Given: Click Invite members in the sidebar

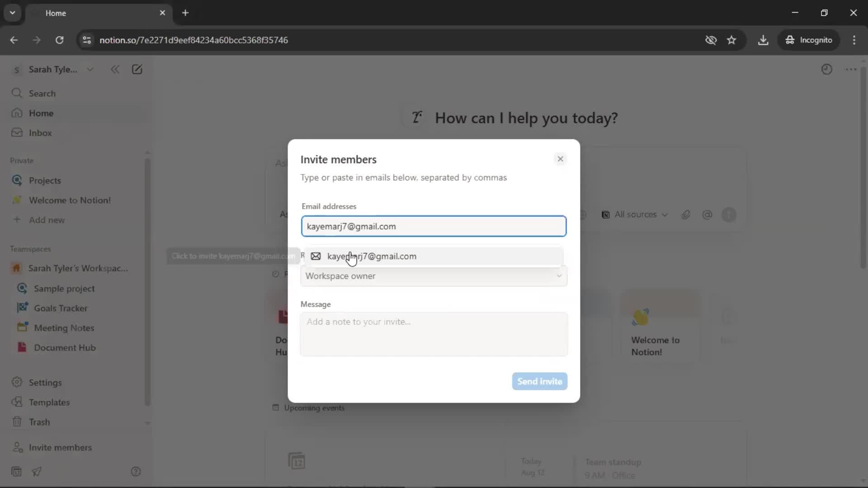Looking at the screenshot, I should pyautogui.click(x=77, y=447).
